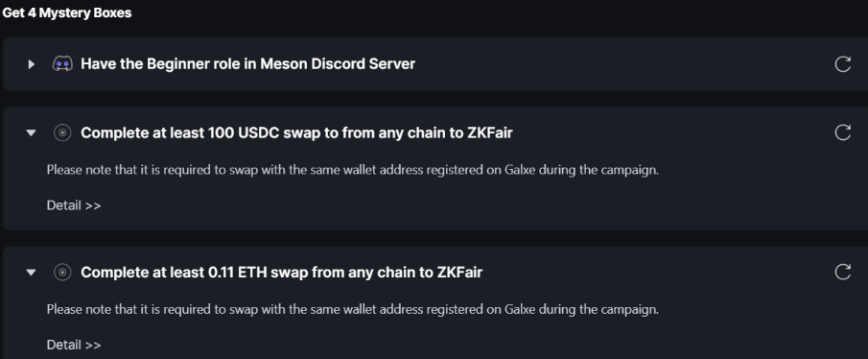
Task: Refresh the 100 USDC swap task status
Action: pos(842,133)
